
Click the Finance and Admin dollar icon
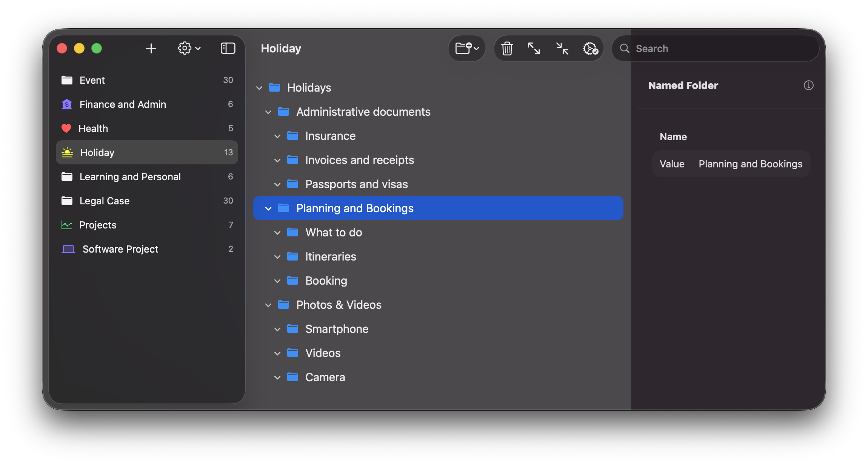click(x=67, y=104)
